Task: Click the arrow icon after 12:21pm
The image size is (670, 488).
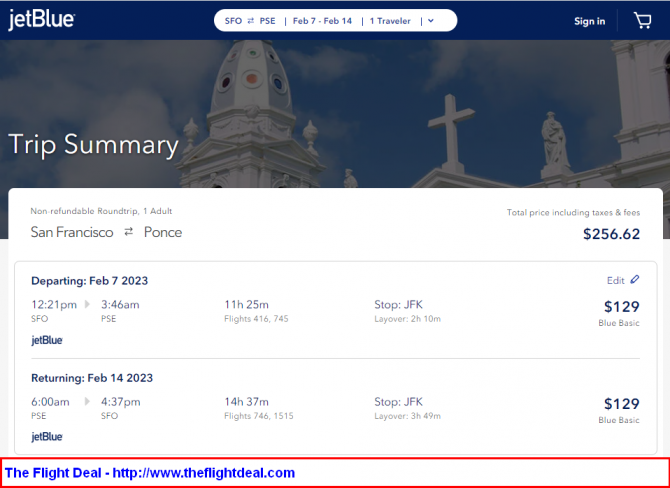Action: (x=88, y=304)
